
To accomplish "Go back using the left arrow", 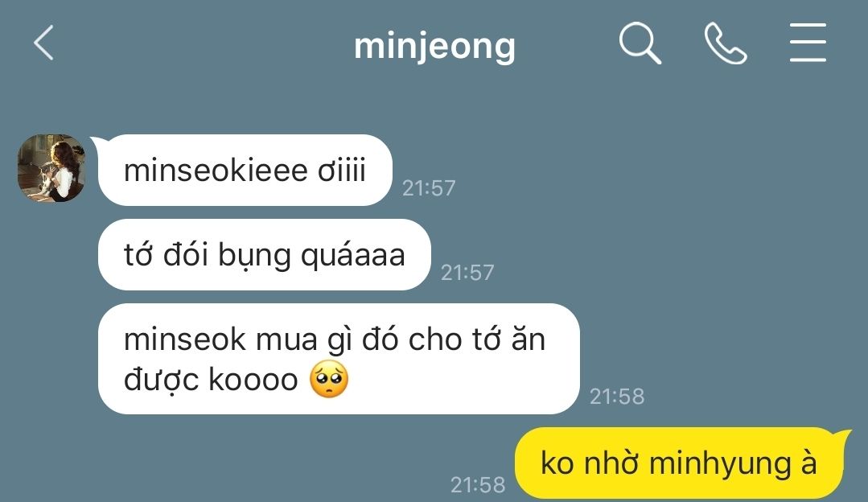I will 43,43.
